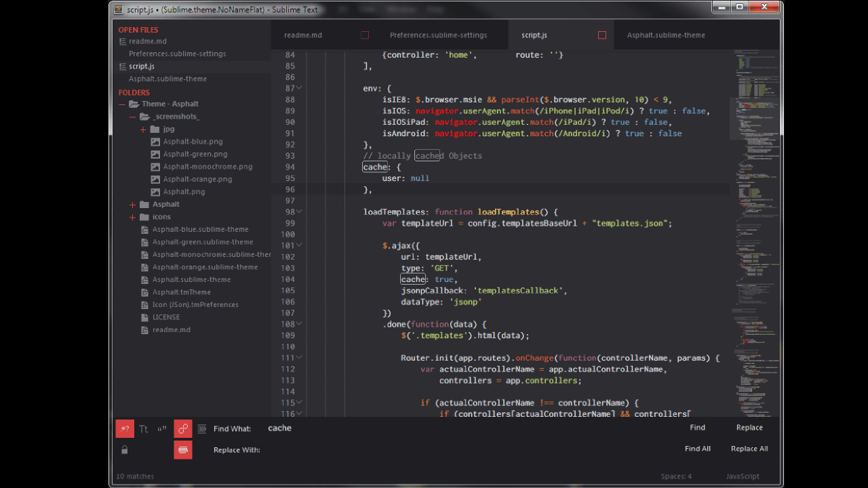The height and width of the screenshot is (488, 868).
Task: Collapse the _screenshots_ folder
Action: click(x=133, y=117)
